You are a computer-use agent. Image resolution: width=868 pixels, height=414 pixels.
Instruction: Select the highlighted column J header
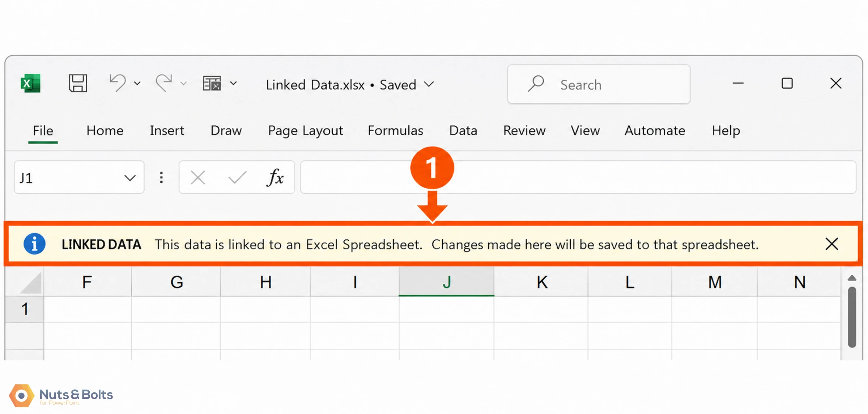[447, 282]
